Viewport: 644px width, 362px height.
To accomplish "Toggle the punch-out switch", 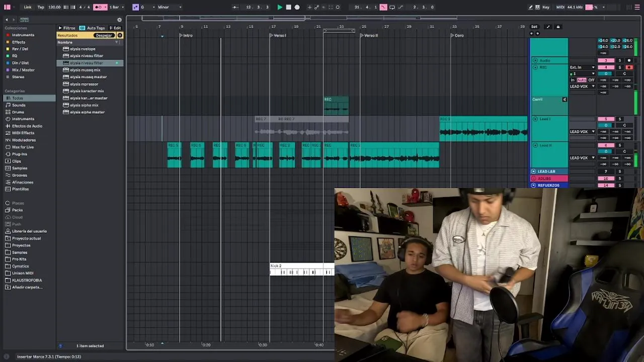I will pos(400,7).
